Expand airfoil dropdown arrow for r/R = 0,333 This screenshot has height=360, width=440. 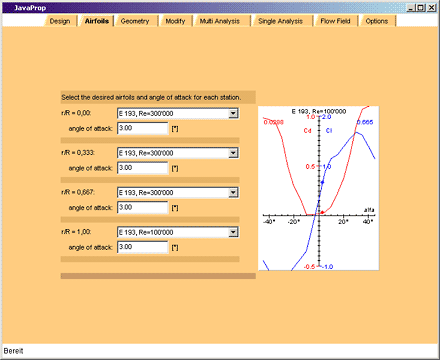tap(233, 153)
